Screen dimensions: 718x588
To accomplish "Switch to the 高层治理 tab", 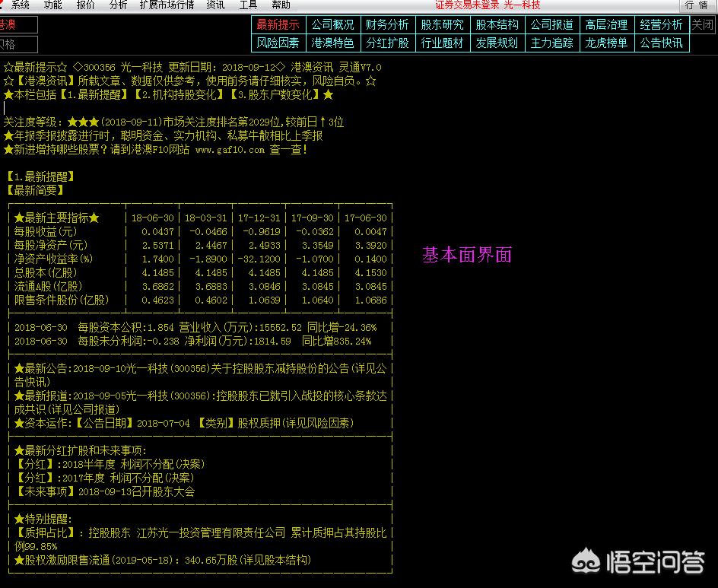I will pos(606,24).
